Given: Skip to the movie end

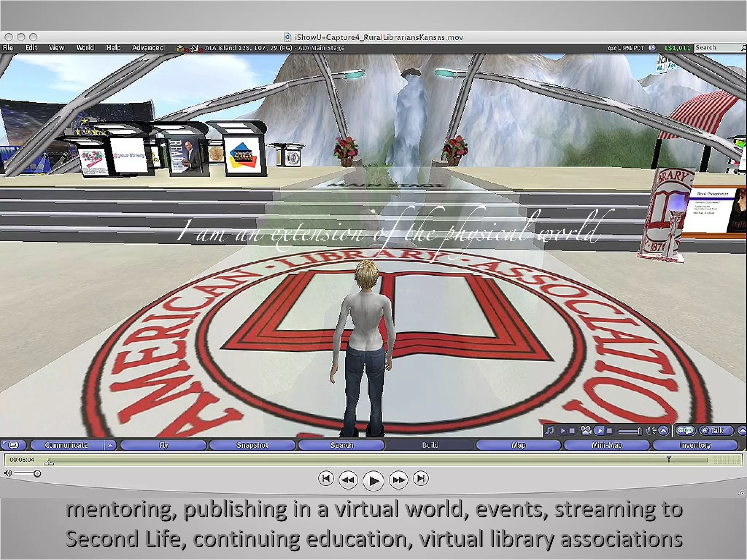Looking at the screenshot, I should click(421, 479).
